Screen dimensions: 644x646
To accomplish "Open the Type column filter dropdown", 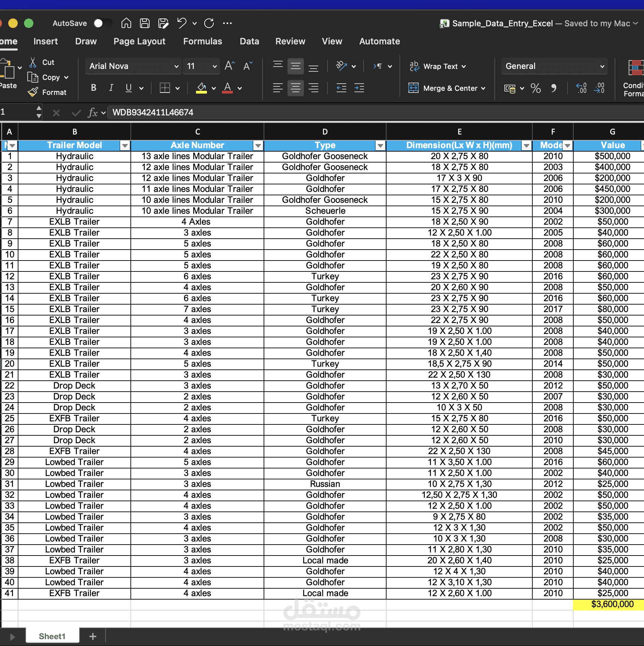I will pos(380,146).
